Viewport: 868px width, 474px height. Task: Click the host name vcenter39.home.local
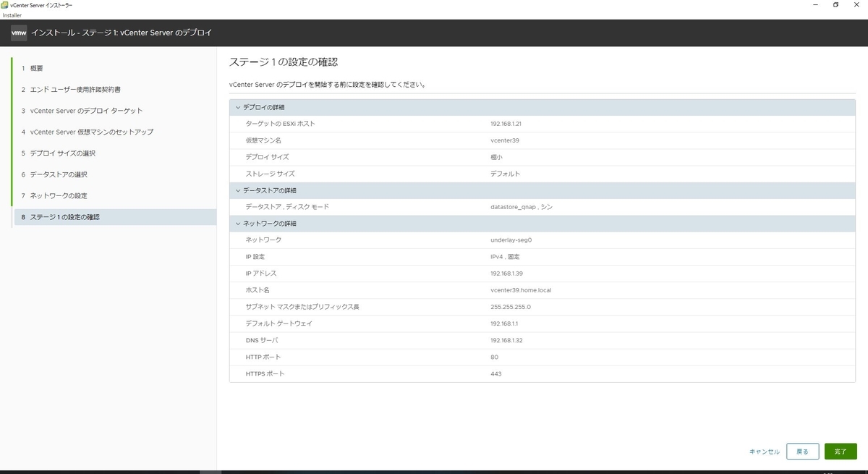tap(521, 290)
